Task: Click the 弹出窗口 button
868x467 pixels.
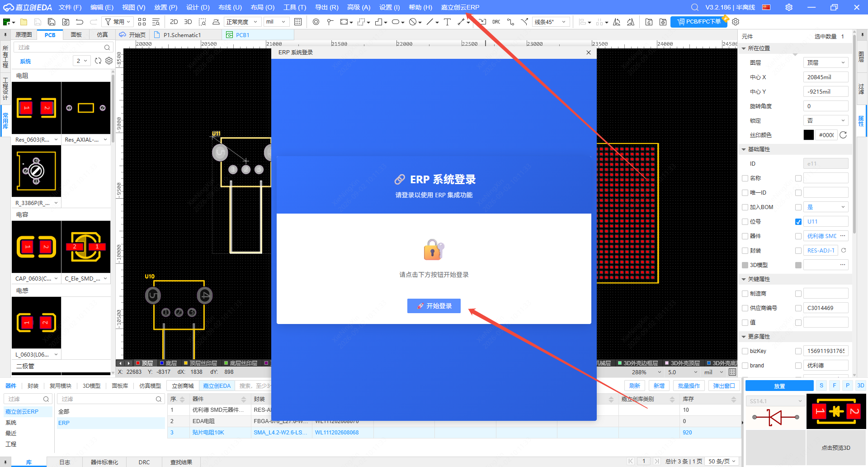Action: coord(724,386)
